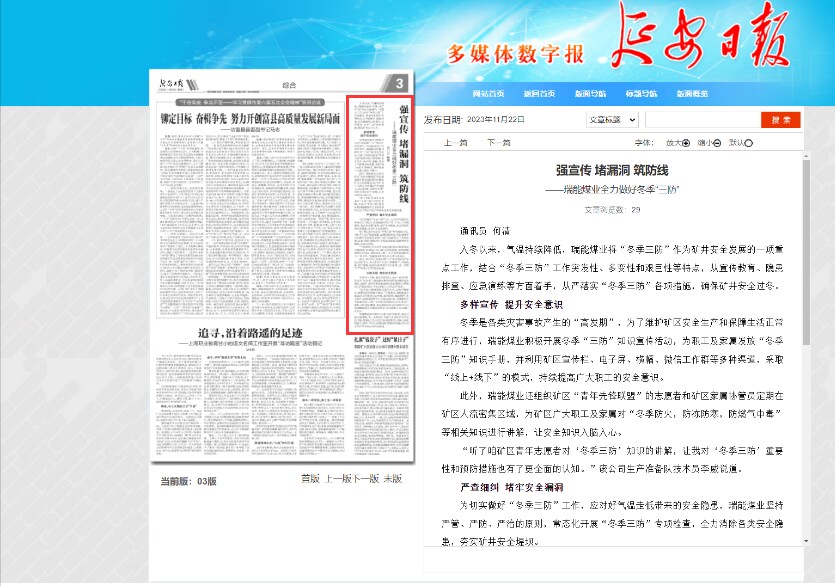Go to previous article via 上一篇

[456, 143]
